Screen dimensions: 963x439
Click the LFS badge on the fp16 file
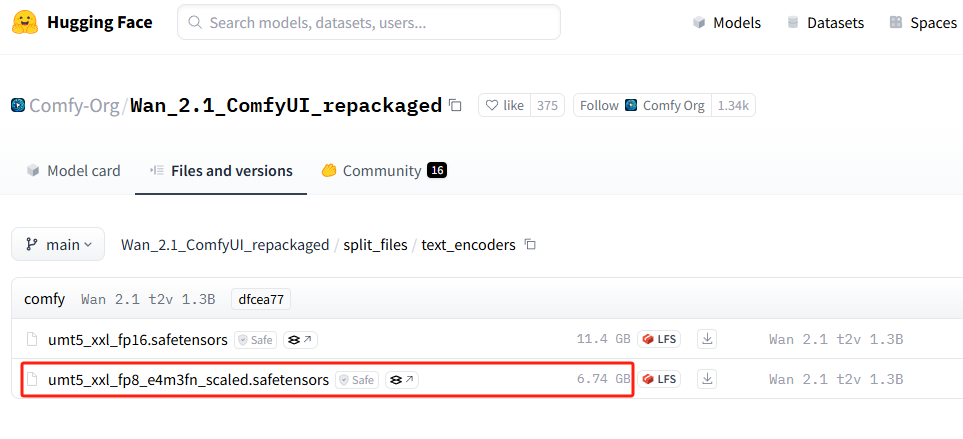pos(660,339)
